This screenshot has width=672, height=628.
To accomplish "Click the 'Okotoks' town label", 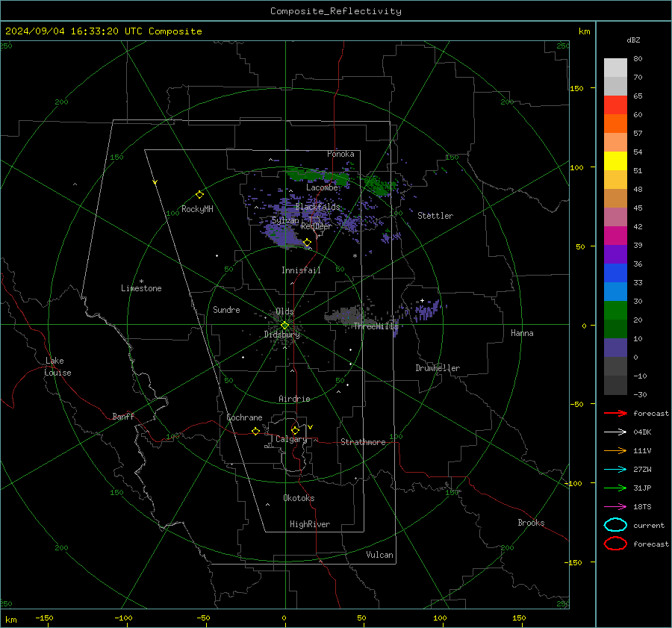I will [299, 498].
